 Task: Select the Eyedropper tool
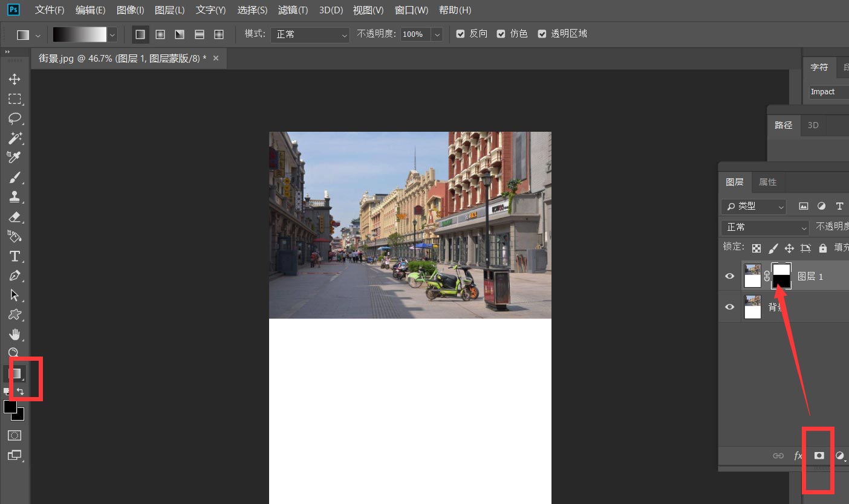(15, 157)
